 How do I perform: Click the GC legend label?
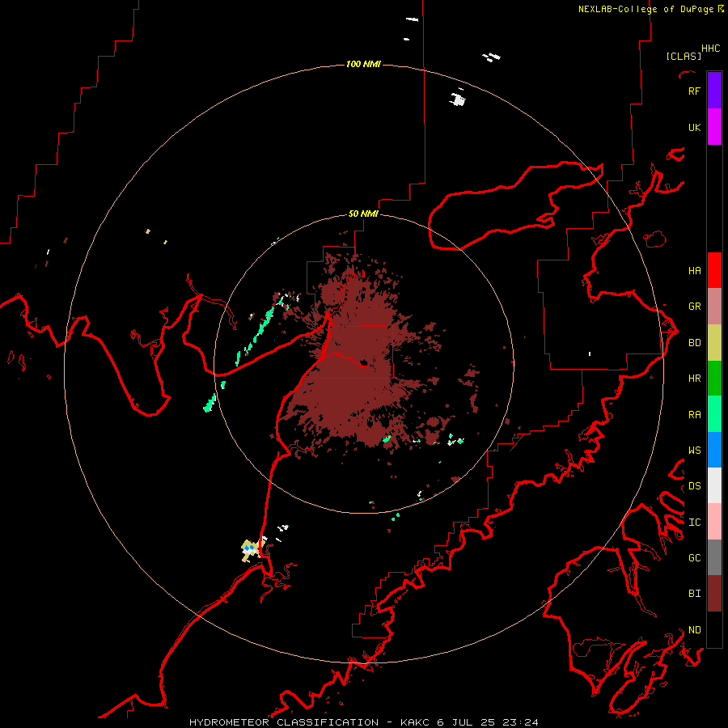[694, 558]
